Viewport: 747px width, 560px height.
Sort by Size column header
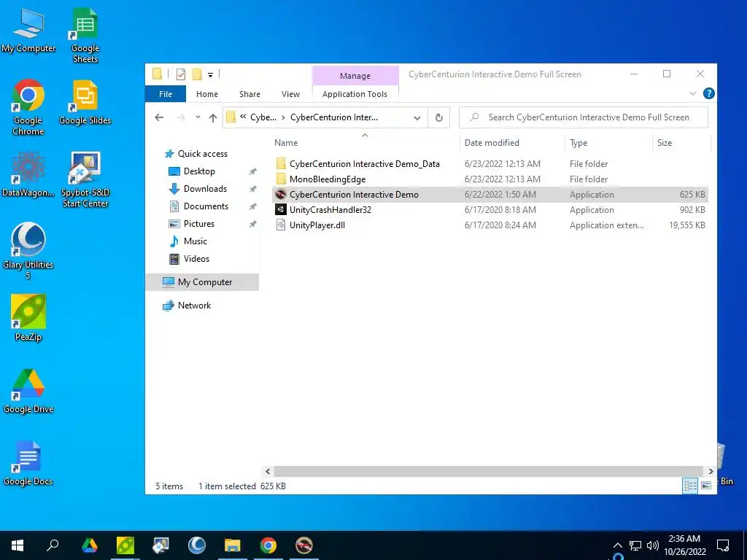tap(664, 143)
